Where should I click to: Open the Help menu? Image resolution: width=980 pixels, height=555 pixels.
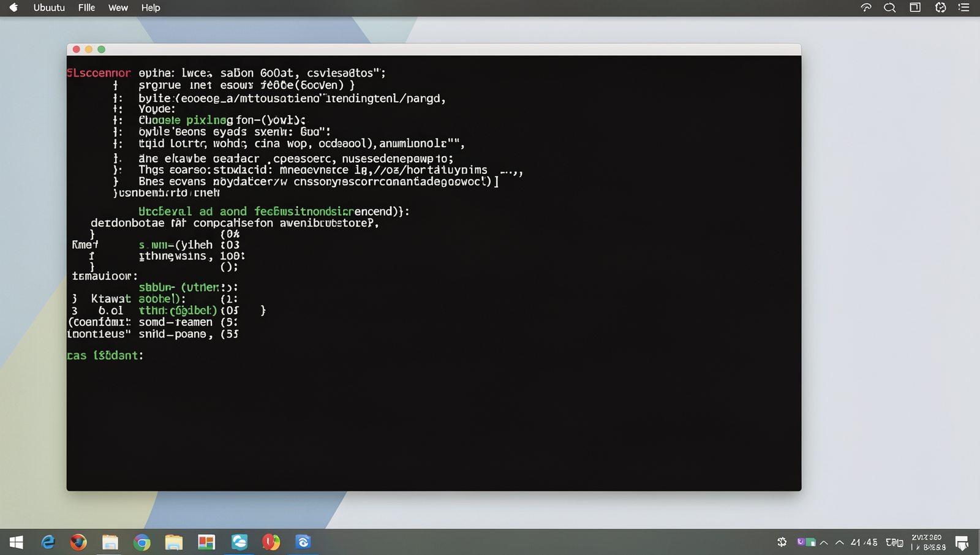click(x=151, y=8)
